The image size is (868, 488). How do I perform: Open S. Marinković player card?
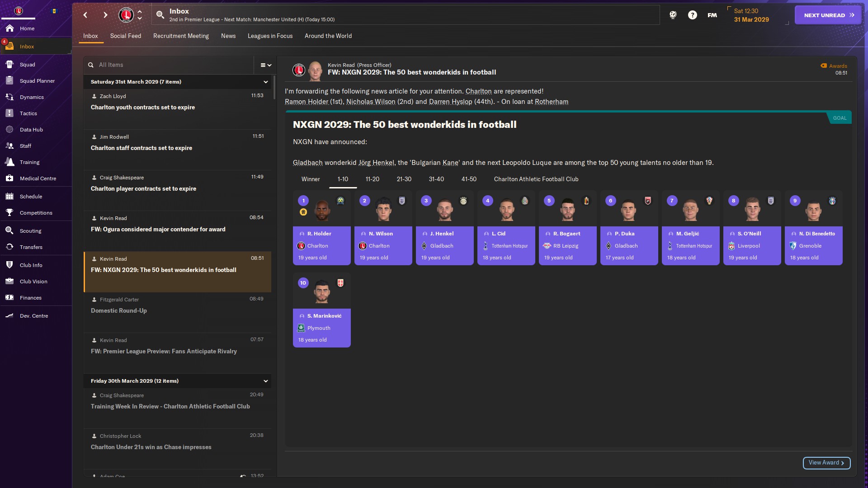click(x=322, y=310)
